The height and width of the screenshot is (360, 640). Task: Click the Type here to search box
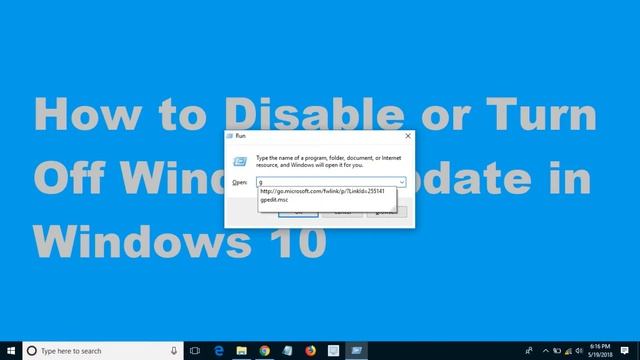click(103, 351)
